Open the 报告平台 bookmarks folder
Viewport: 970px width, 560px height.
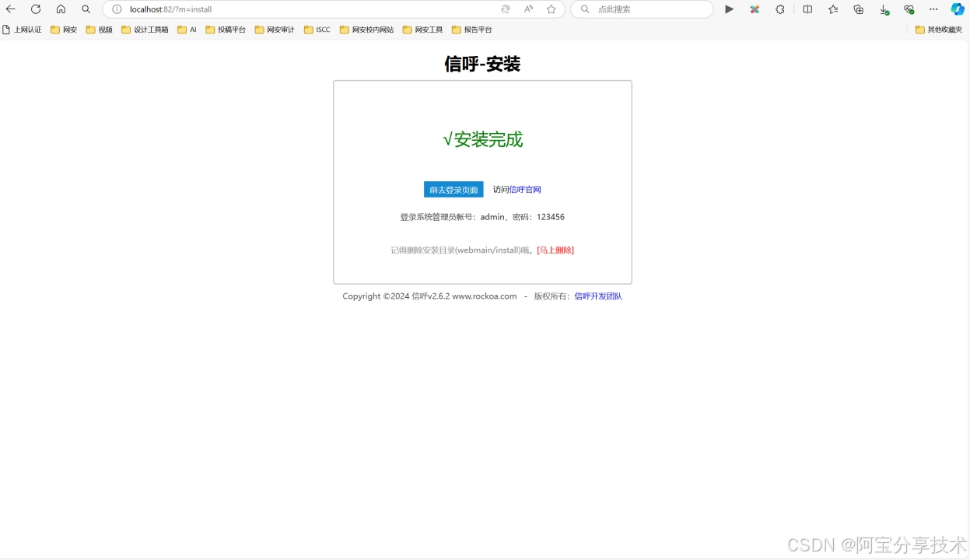click(x=472, y=30)
